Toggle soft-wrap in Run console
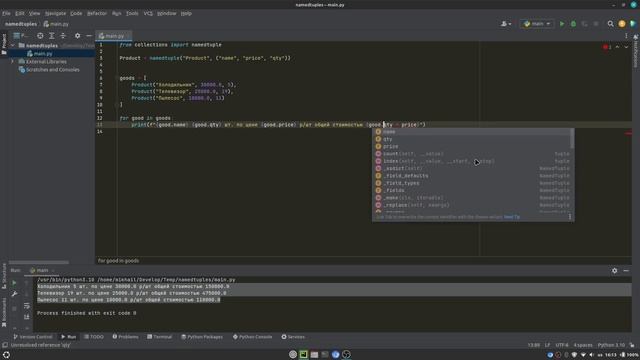 point(27,305)
